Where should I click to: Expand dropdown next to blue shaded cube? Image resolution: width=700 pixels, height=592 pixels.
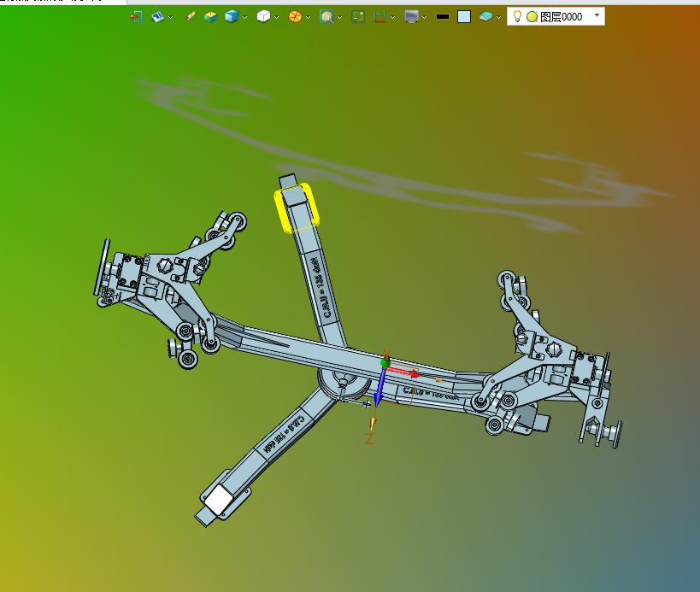click(x=244, y=17)
